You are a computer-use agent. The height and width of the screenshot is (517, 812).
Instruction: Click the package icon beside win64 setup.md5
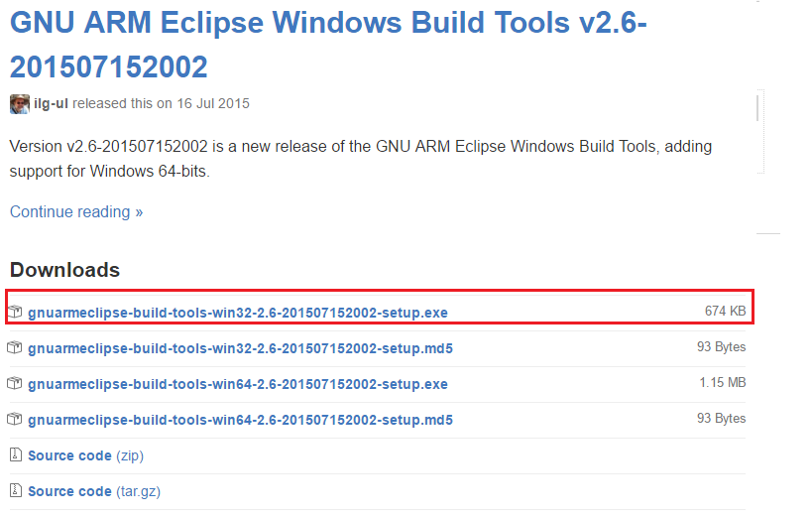click(x=15, y=420)
